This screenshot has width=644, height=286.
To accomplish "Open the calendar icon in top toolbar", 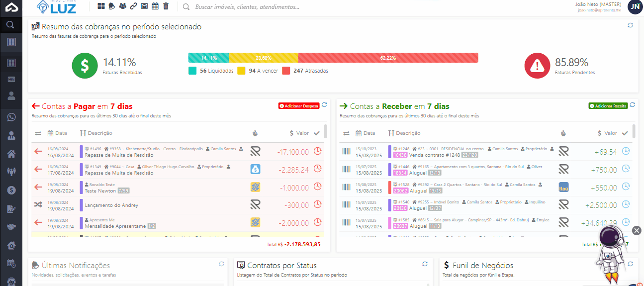I will (155, 6).
